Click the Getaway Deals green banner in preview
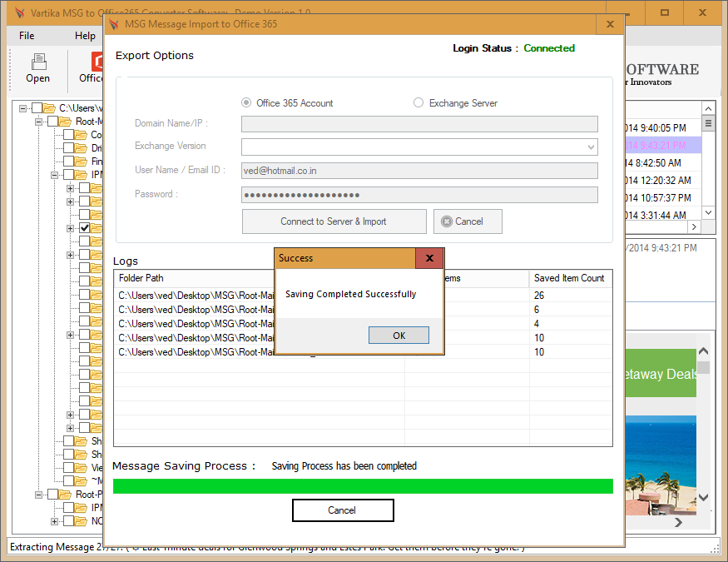Viewport: 728px width, 562px height. point(661,374)
